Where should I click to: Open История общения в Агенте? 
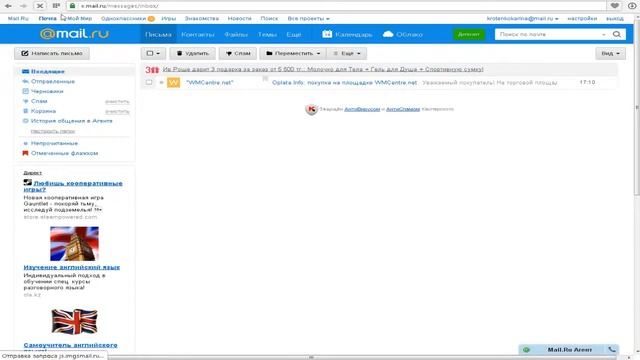point(71,121)
